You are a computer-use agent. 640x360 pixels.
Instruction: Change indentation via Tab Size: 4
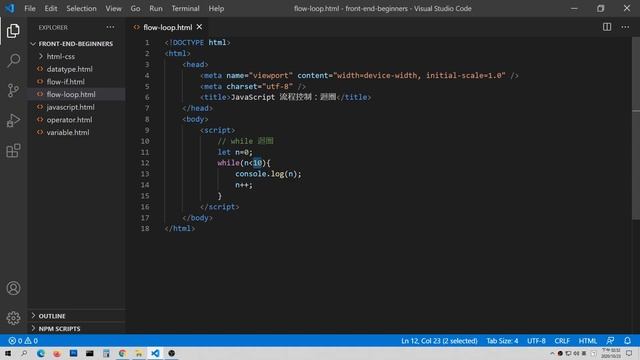502,340
